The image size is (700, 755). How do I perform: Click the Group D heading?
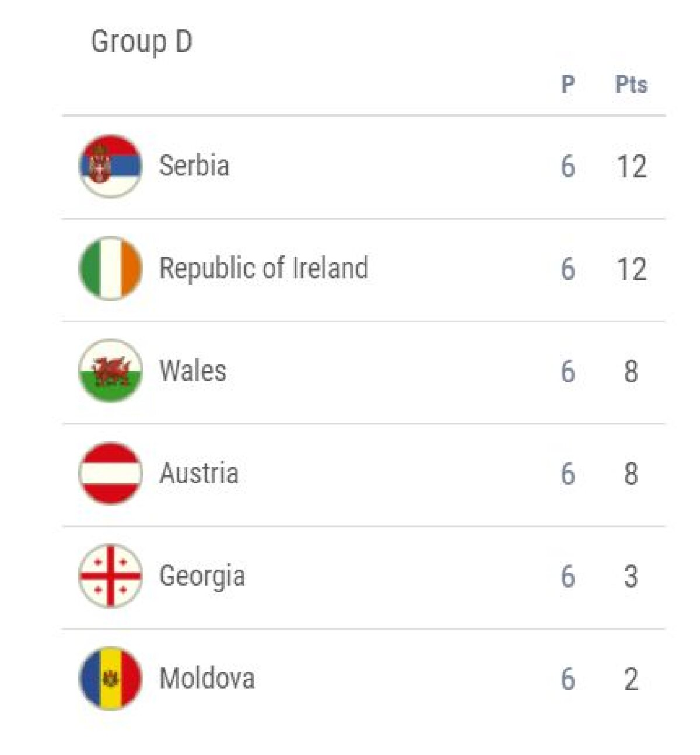pyautogui.click(x=142, y=42)
